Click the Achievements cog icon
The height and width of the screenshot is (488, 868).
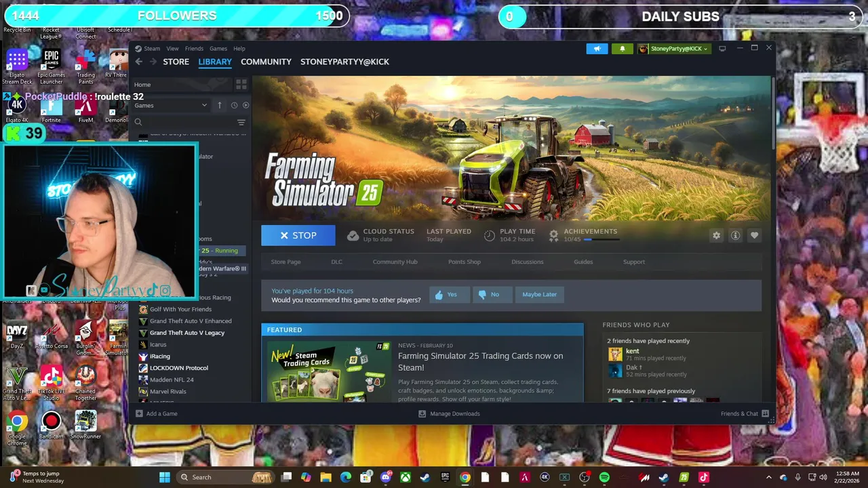click(553, 235)
